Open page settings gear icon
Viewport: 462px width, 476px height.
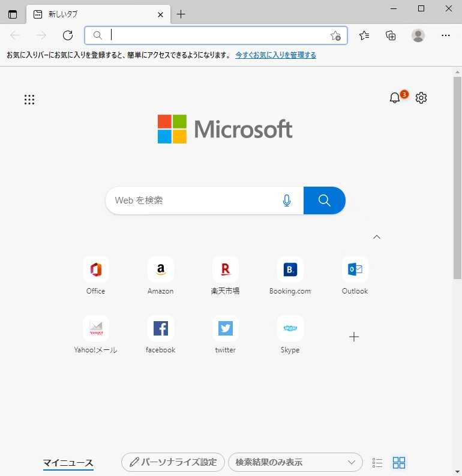click(x=421, y=98)
